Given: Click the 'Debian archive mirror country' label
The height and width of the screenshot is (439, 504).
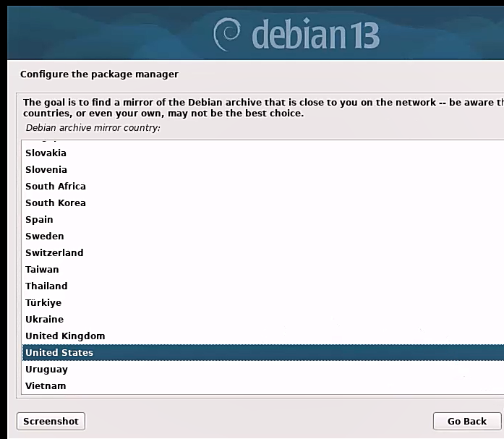Looking at the screenshot, I should (x=93, y=127).
